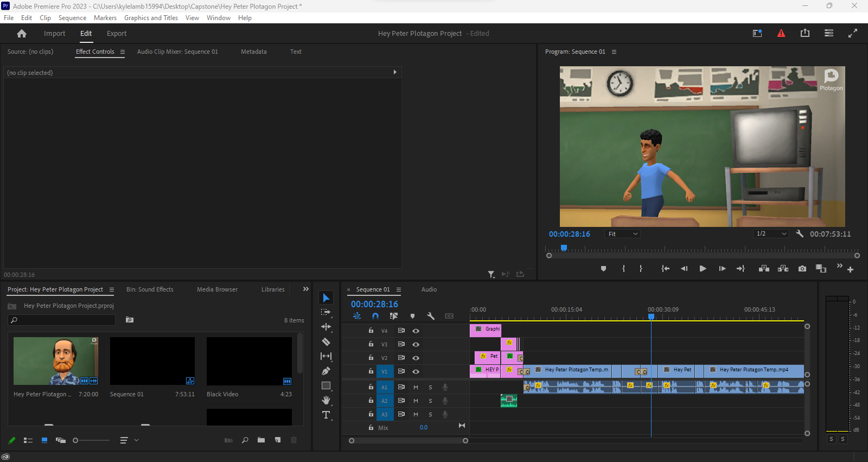The height and width of the screenshot is (462, 868).
Task: Toggle lock on track V2
Action: click(x=371, y=358)
